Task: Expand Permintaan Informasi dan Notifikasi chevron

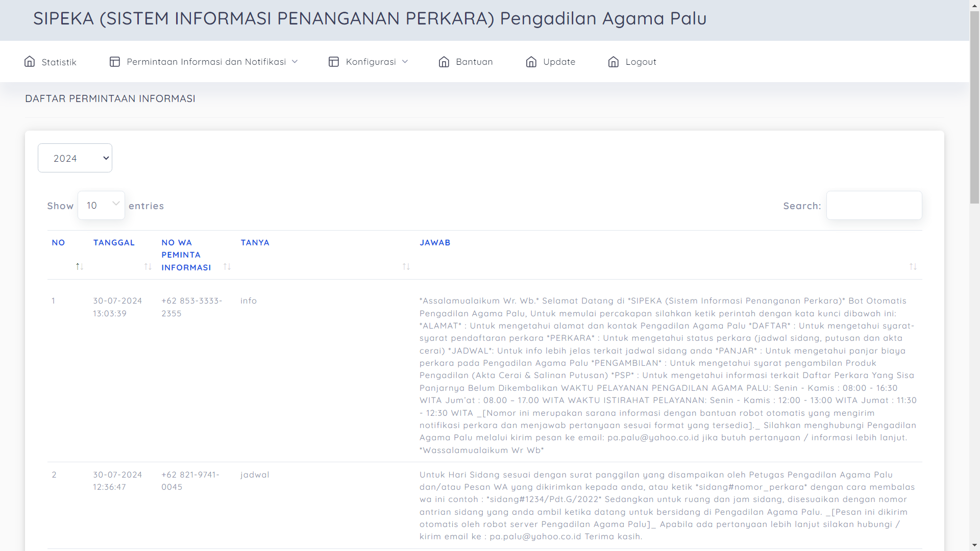Action: click(295, 62)
